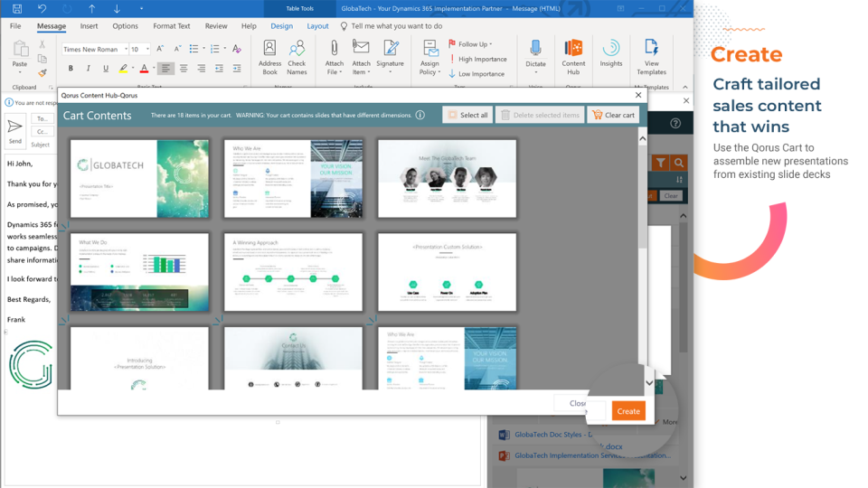Switch to the Insert tab
Viewport: 868px width, 488px height.
(x=89, y=26)
